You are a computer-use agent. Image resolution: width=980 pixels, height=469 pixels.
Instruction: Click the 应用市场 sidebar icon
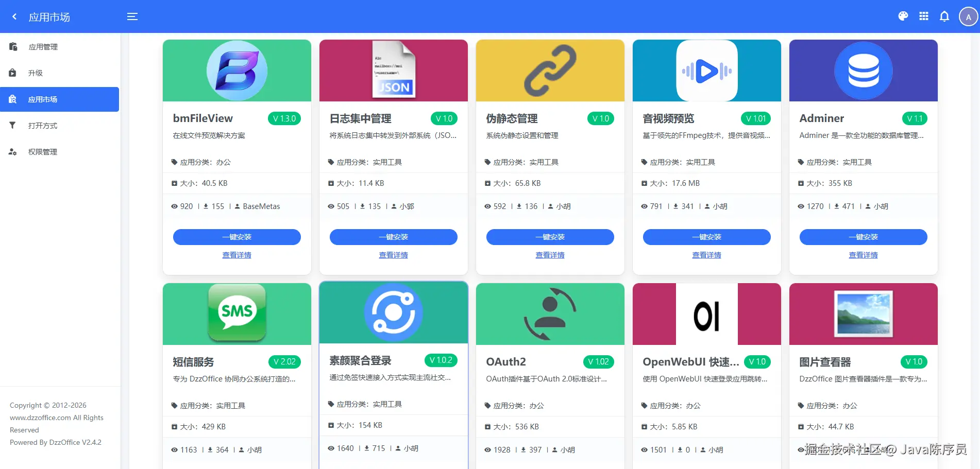coord(13,99)
